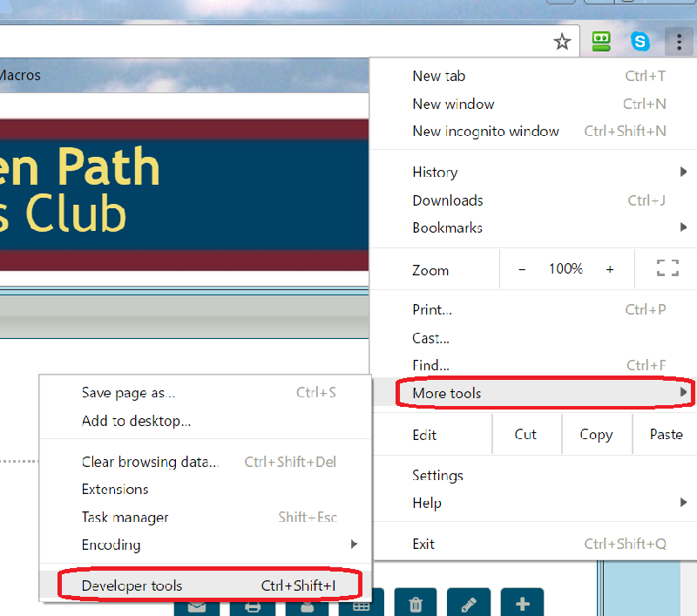Open Settings from the Chrome menu
697x616 pixels.
click(x=437, y=475)
